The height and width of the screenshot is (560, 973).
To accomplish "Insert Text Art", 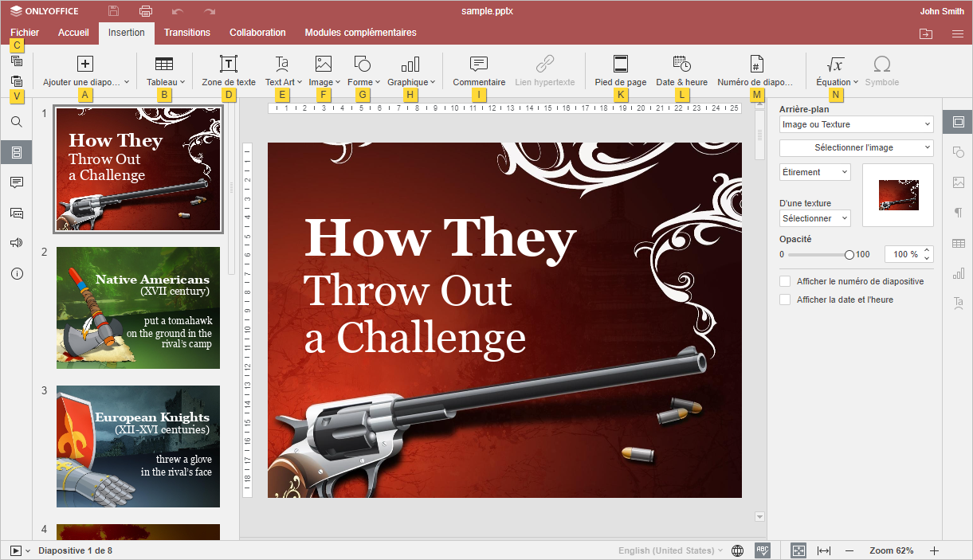I will pos(281,65).
